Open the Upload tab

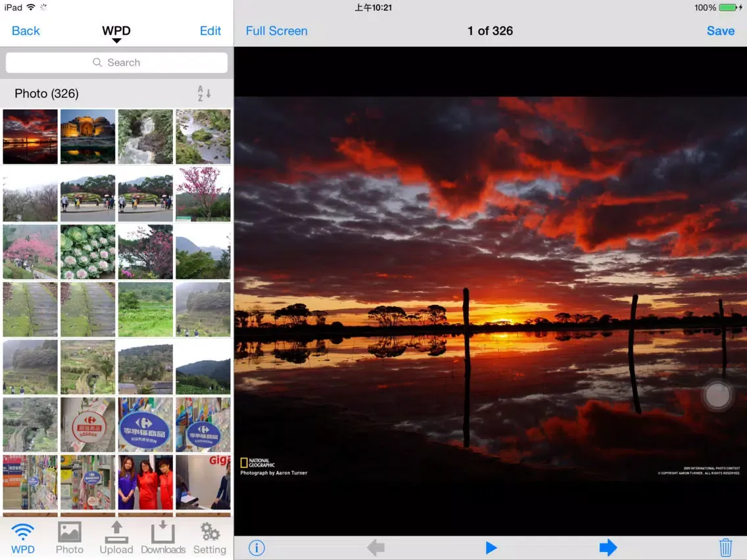click(116, 538)
